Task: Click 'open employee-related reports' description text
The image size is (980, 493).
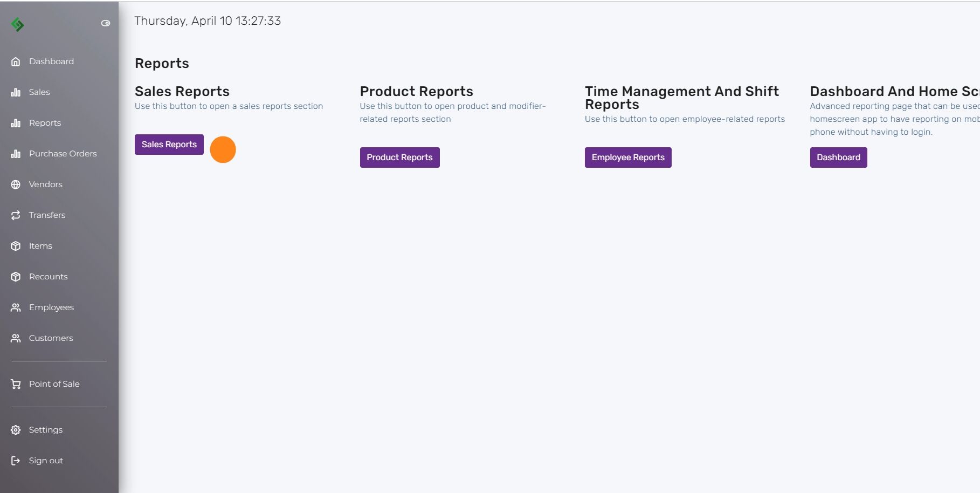Action: pos(685,119)
